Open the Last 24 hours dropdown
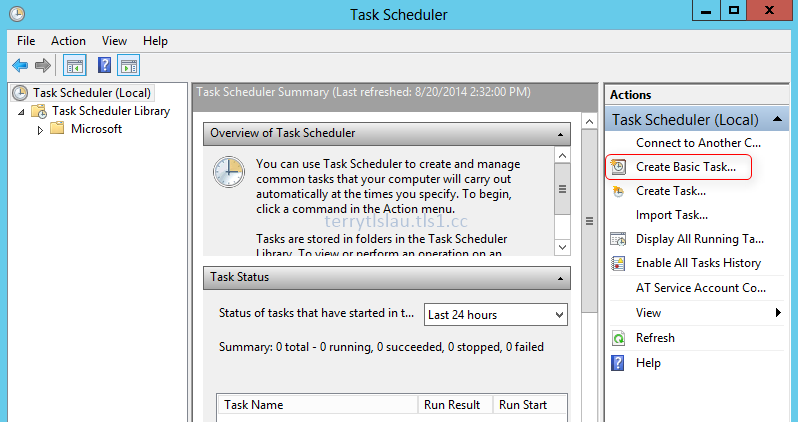The height and width of the screenshot is (422, 798). click(x=496, y=315)
